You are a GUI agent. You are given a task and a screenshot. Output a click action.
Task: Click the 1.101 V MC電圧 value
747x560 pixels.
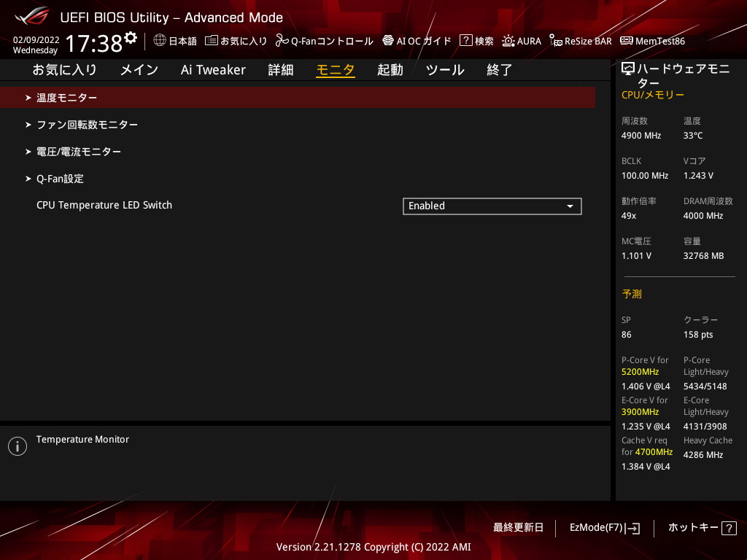click(x=636, y=256)
